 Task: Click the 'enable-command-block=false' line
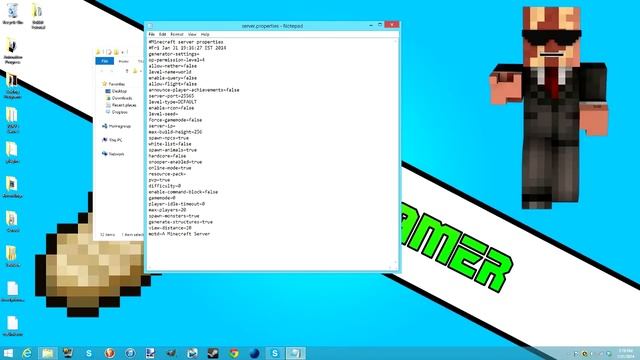pos(183,192)
